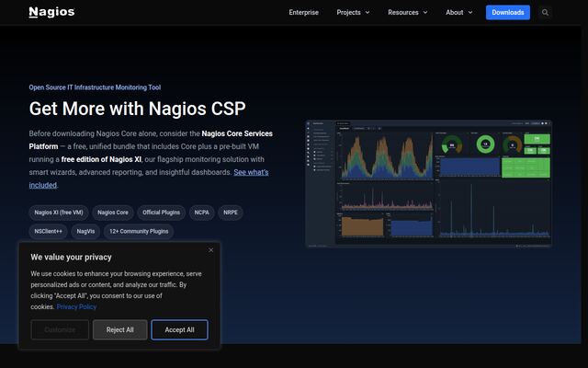The image size is (588, 368).
Task: Click the Nagios logo
Action: coord(51,12)
